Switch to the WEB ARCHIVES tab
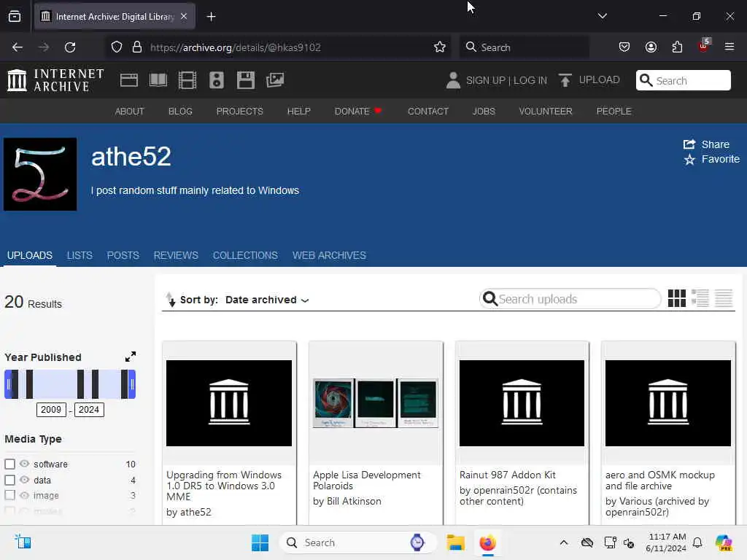747x560 pixels. click(329, 255)
